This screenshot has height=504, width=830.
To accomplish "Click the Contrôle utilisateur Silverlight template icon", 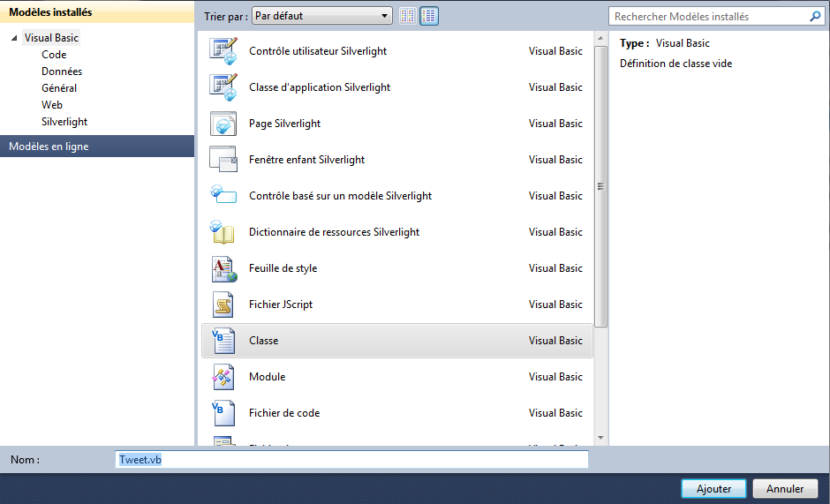I will (x=223, y=51).
